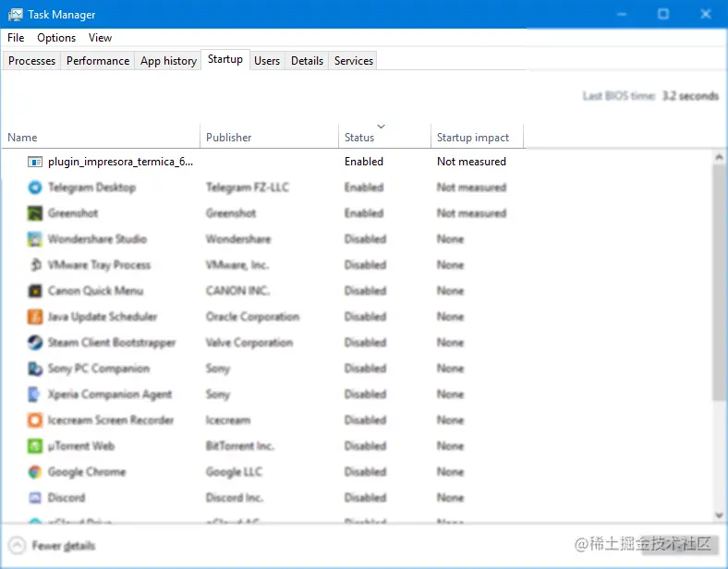Open the File menu
This screenshot has height=569, width=728.
tap(16, 38)
